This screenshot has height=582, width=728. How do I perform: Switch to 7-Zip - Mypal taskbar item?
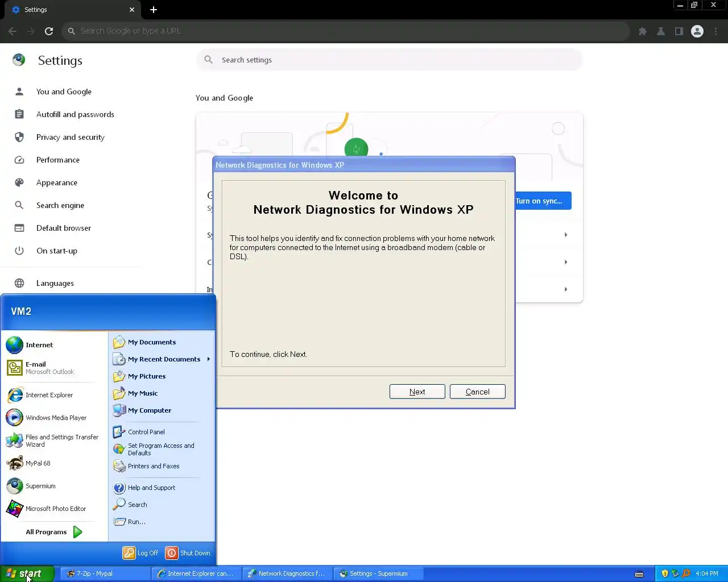(105, 573)
